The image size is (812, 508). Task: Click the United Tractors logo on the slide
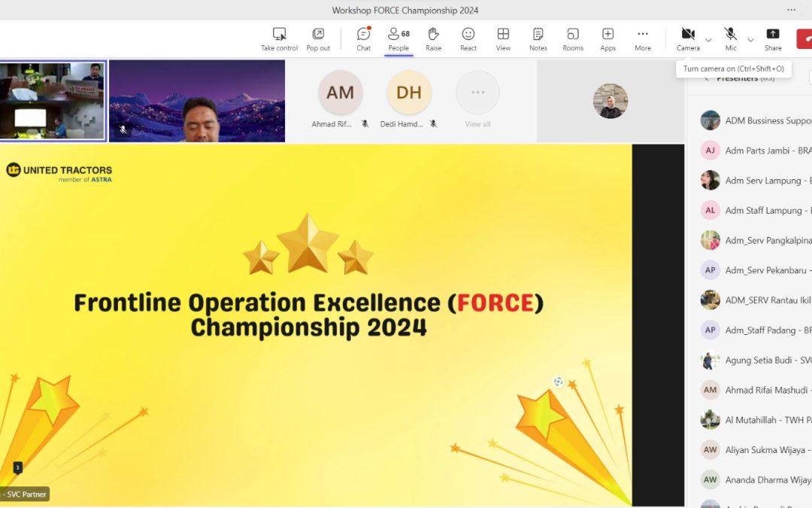point(59,172)
